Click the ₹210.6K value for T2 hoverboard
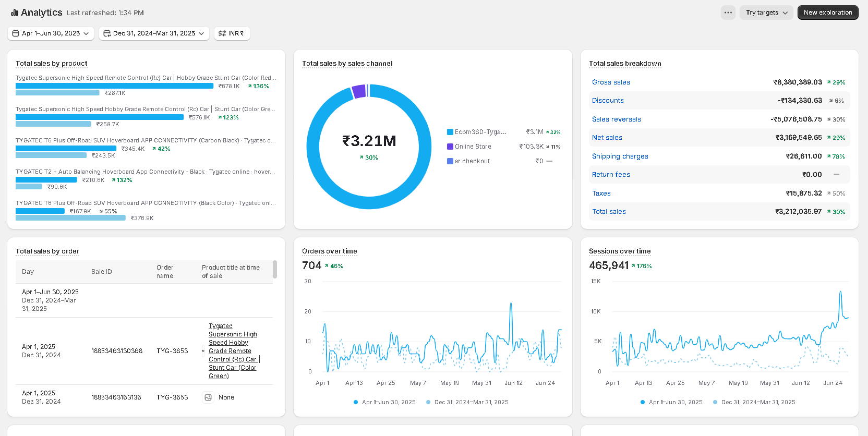The height and width of the screenshot is (436, 868). (93, 180)
